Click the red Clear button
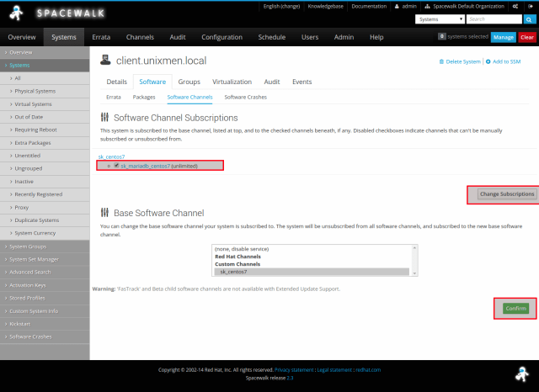 [x=527, y=37]
